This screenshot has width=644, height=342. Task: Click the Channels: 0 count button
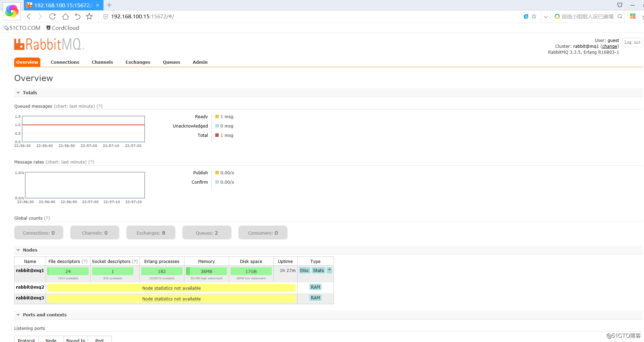pos(95,233)
